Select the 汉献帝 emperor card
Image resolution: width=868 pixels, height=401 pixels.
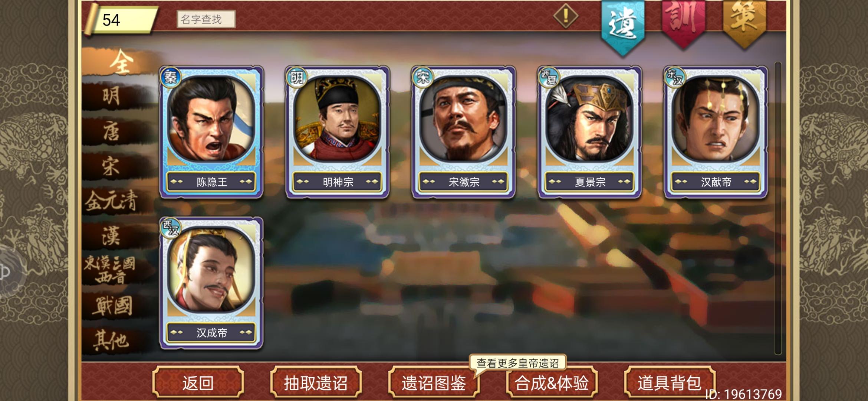point(716,132)
